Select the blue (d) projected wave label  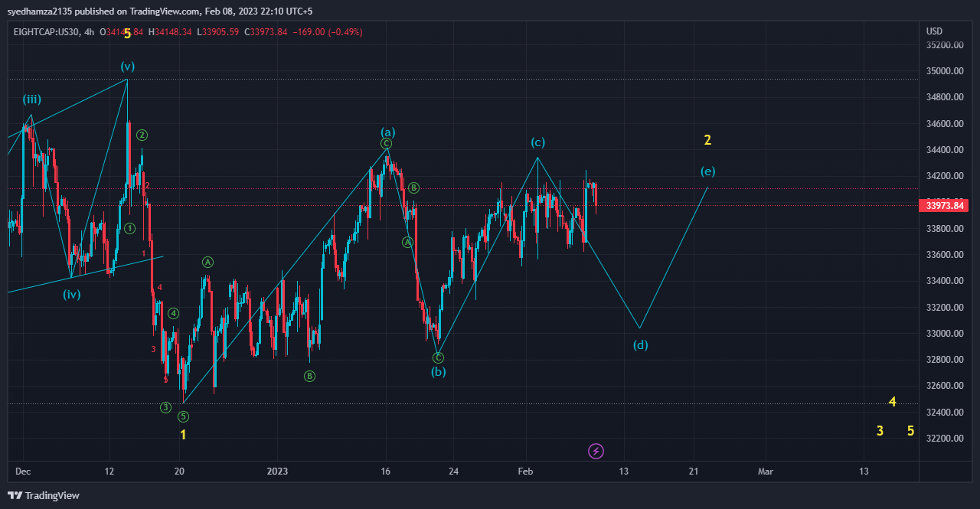(640, 344)
